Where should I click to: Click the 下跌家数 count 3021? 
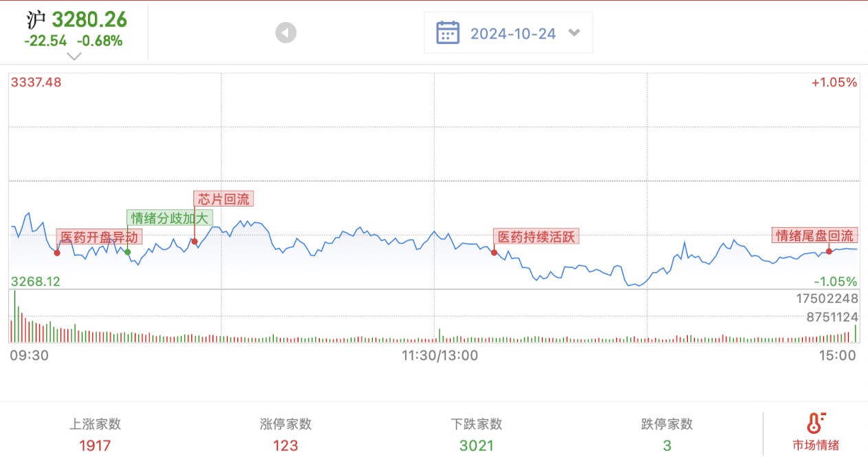pyautogui.click(x=477, y=445)
